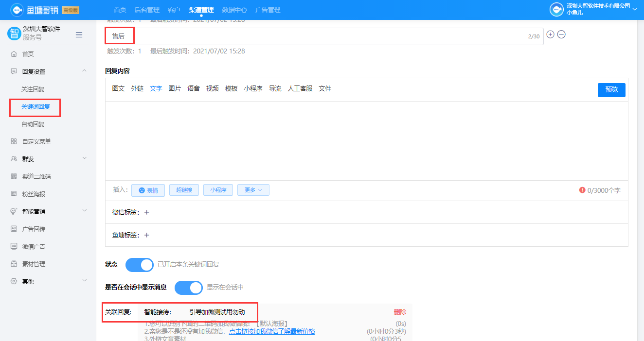
Task: Click the 群发 people icon
Action: tap(14, 159)
